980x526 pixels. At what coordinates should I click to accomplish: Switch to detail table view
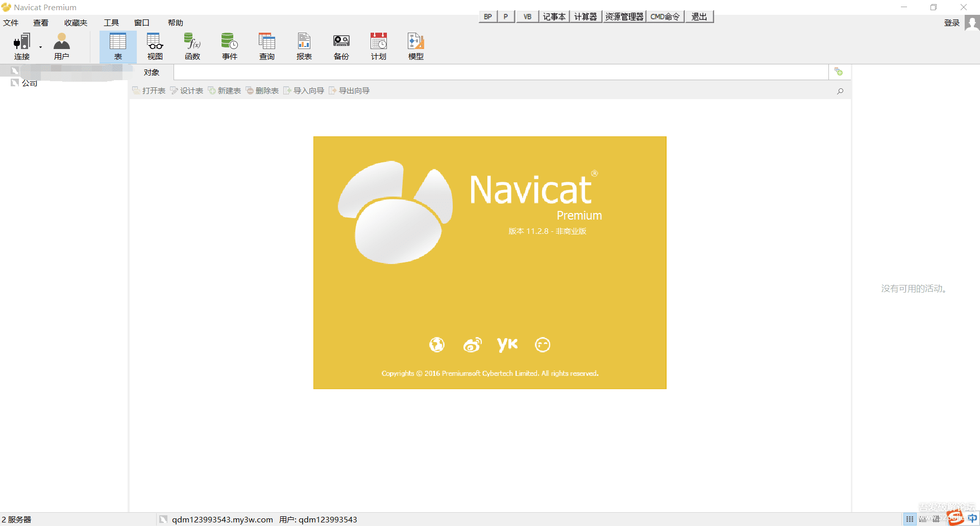click(936, 519)
